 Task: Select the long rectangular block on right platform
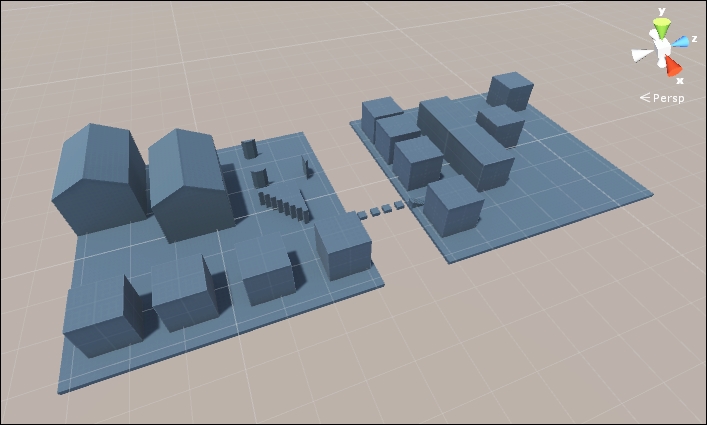click(x=465, y=144)
